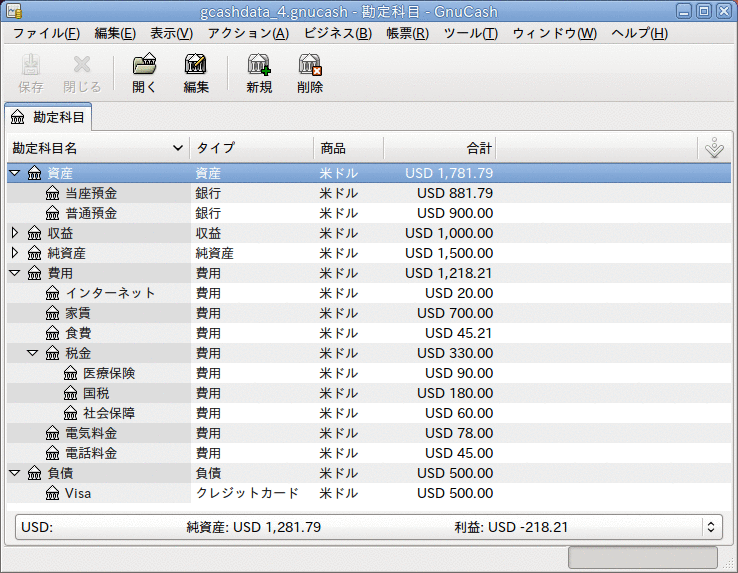Viewport: 738px width, 573px height.
Task: Expand the 収益 account tree
Action: (15, 233)
